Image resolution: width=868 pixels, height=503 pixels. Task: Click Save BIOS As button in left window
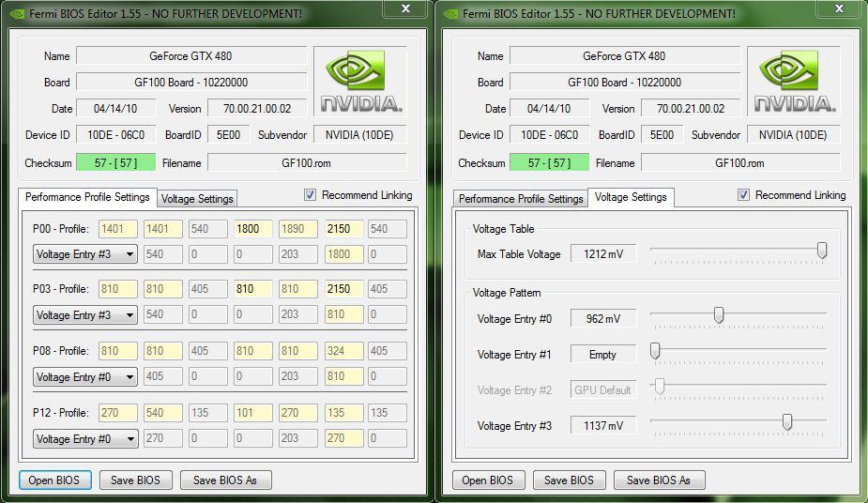coord(225,480)
